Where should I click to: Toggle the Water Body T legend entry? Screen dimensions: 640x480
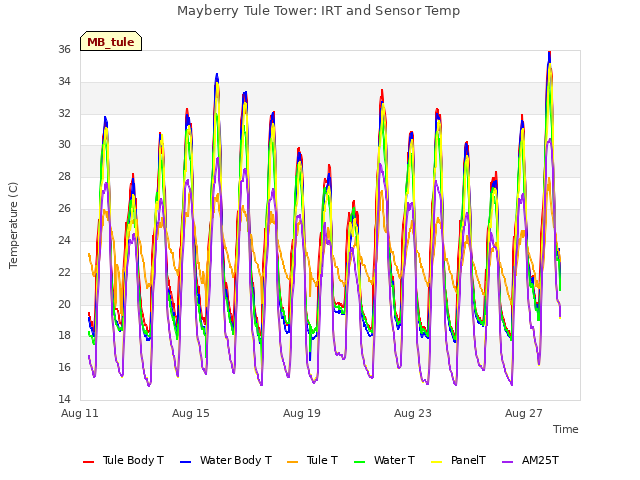coord(226,460)
